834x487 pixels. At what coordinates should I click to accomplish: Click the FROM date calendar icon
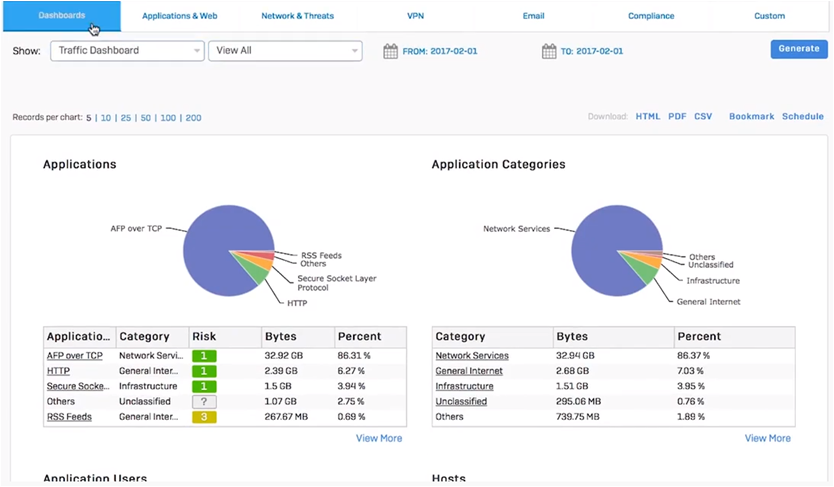tap(390, 51)
